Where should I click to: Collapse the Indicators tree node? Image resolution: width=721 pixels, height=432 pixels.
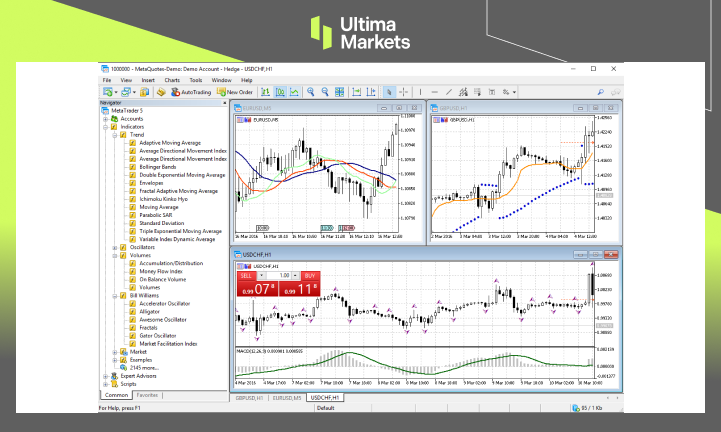pos(105,127)
